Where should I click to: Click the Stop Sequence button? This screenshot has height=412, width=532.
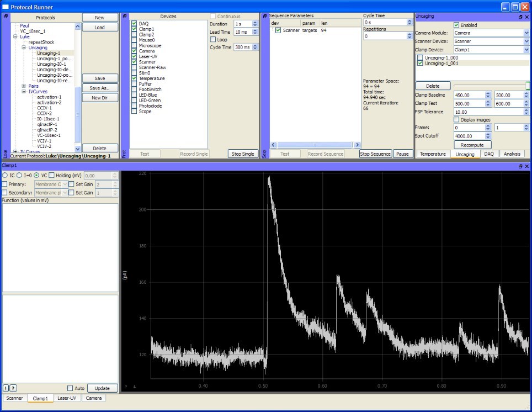tap(376, 154)
